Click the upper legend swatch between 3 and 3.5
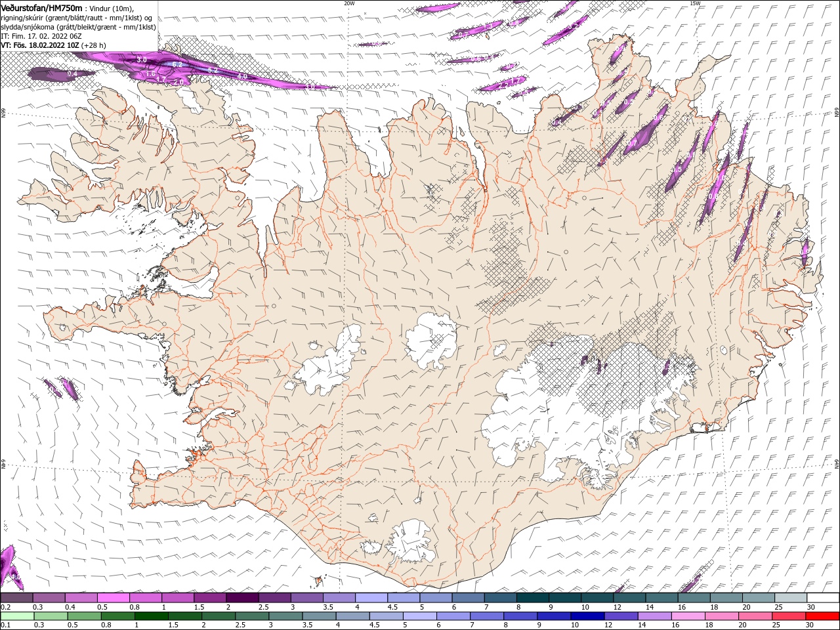The height and width of the screenshot is (630, 840). pyautogui.click(x=306, y=597)
